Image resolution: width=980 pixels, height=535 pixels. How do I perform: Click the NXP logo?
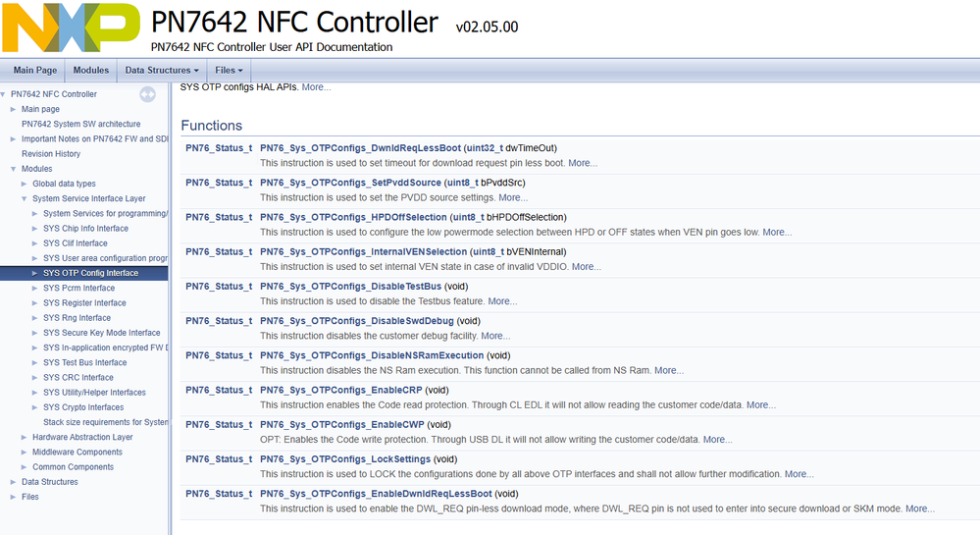pos(71,28)
